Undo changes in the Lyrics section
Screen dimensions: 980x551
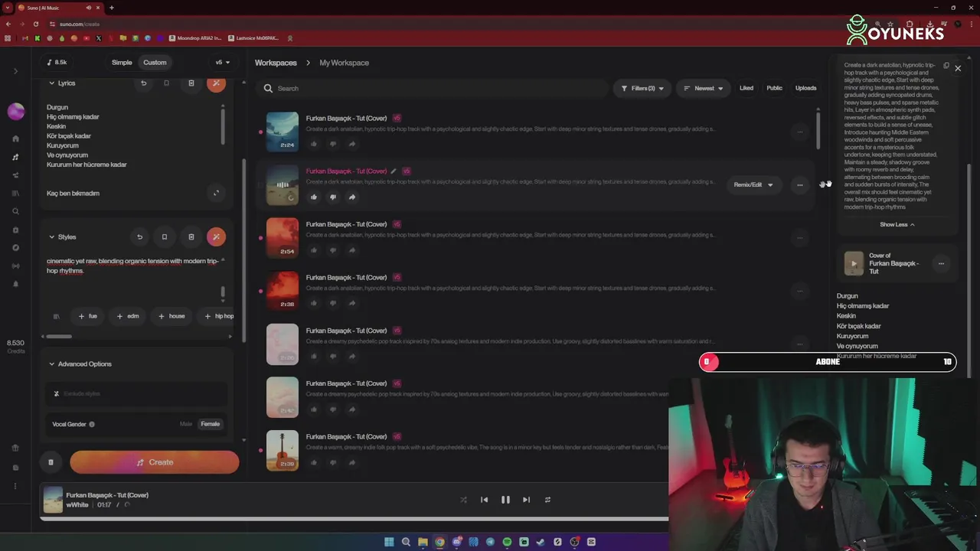pos(143,83)
